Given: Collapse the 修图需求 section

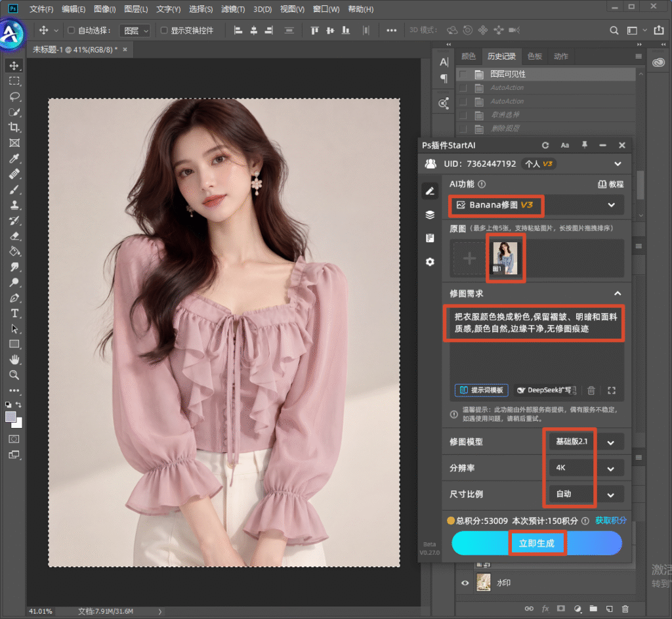Looking at the screenshot, I should [618, 293].
